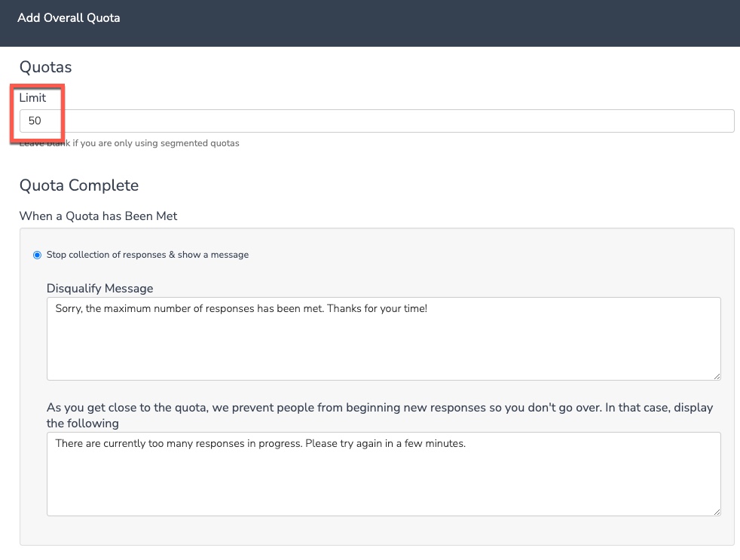Select the Stop collection of responses radio button
The height and width of the screenshot is (560, 740).
38,255
